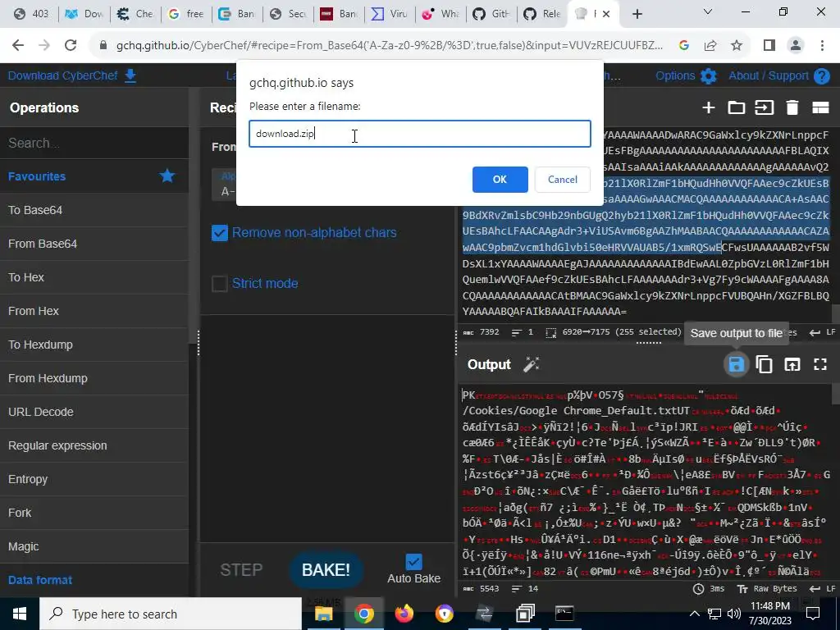Select the From Hex operation
Viewport: 840px width, 630px height.
[94, 311]
